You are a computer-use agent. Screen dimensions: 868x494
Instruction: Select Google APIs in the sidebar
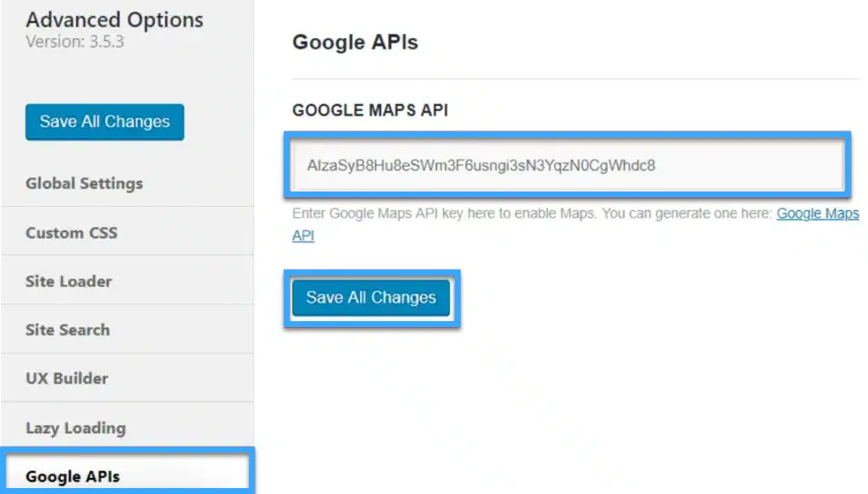pyautogui.click(x=73, y=476)
